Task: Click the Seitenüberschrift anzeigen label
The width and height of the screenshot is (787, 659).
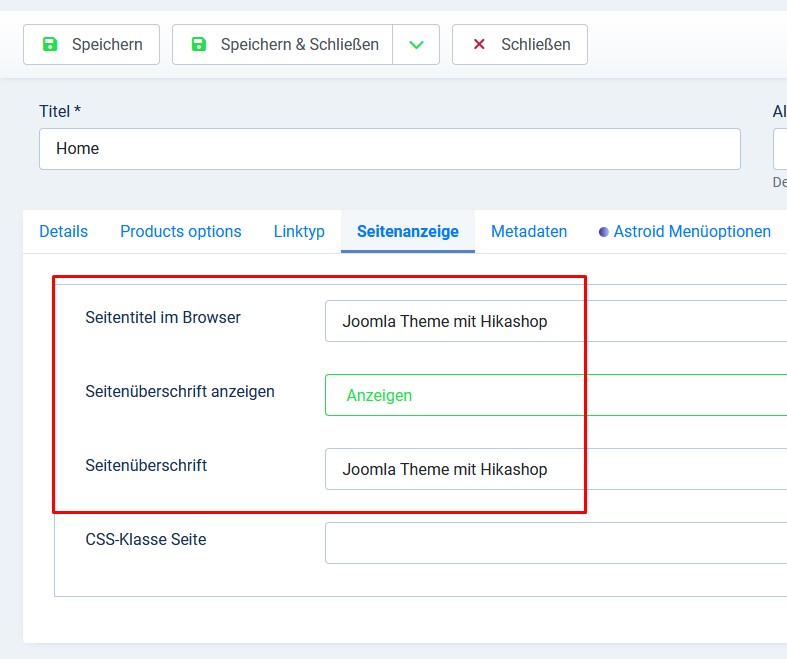Action: click(180, 391)
